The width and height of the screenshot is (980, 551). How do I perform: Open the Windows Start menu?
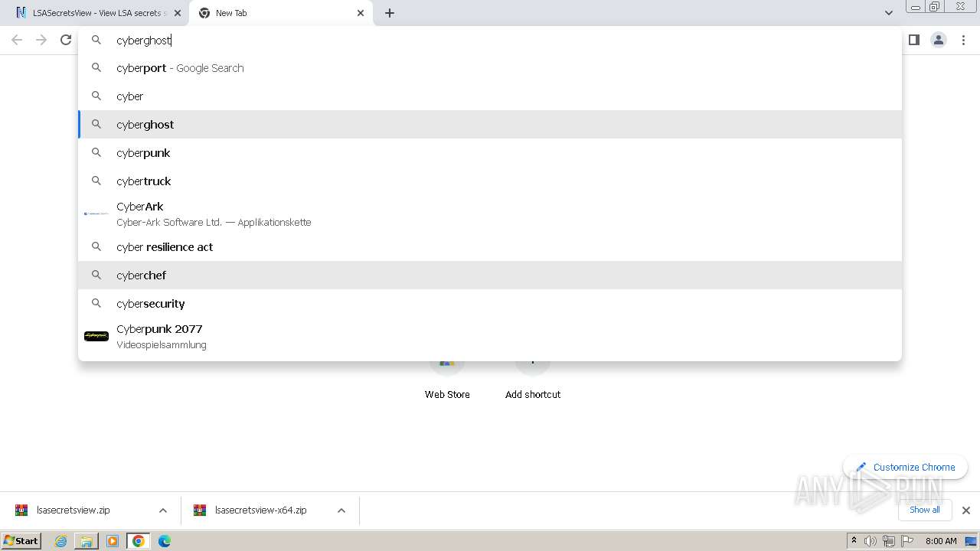[21, 541]
